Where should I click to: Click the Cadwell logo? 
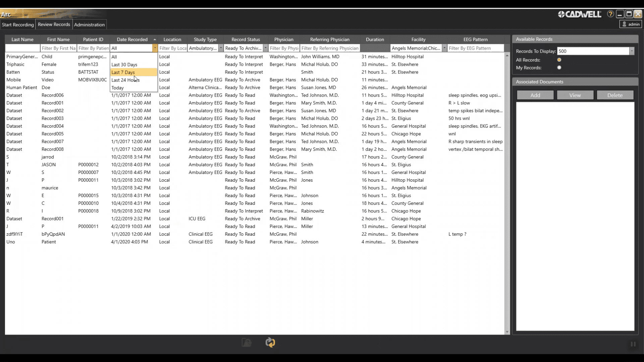580,14
